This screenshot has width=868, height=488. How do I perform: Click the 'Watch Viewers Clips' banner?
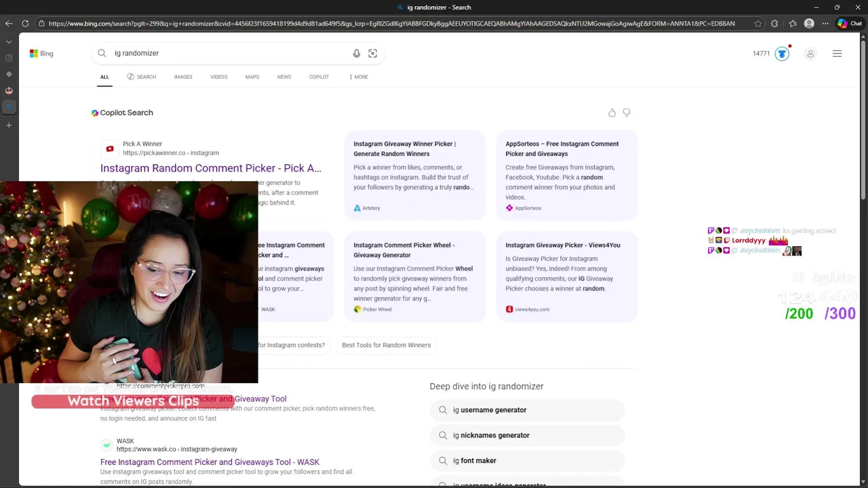(133, 401)
